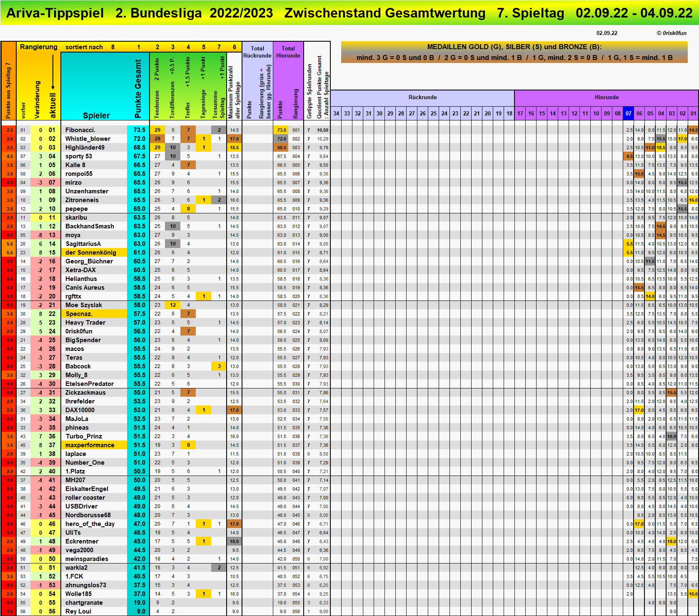Viewport: 699px width, 616px height.
Task: Click the Tordifferenzen +0,5 P. column header
Action: coord(173,86)
